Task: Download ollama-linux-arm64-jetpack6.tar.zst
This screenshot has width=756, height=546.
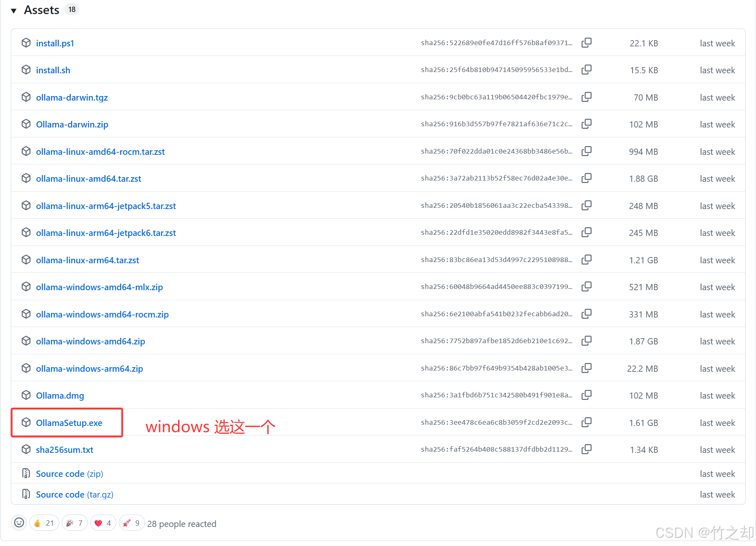Action: pos(106,233)
